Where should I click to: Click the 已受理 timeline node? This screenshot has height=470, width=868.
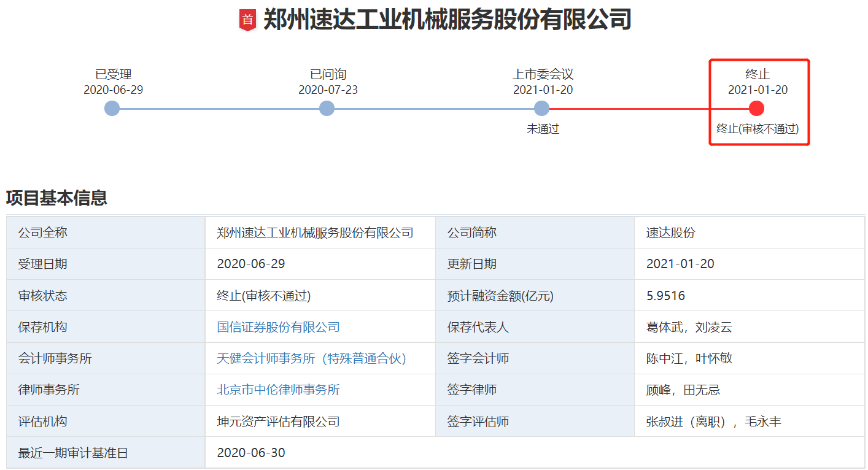pyautogui.click(x=112, y=109)
